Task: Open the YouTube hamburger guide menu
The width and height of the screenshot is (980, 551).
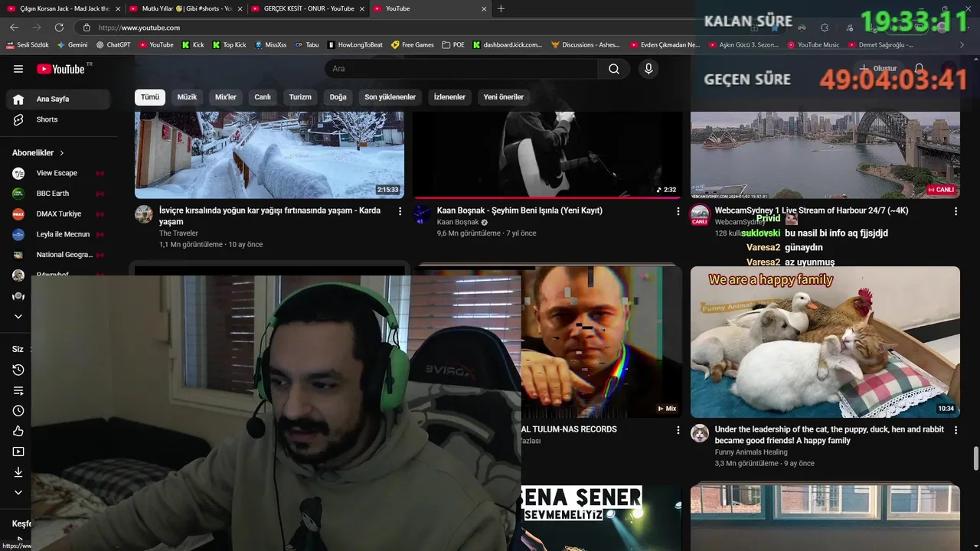Action: tap(18, 69)
